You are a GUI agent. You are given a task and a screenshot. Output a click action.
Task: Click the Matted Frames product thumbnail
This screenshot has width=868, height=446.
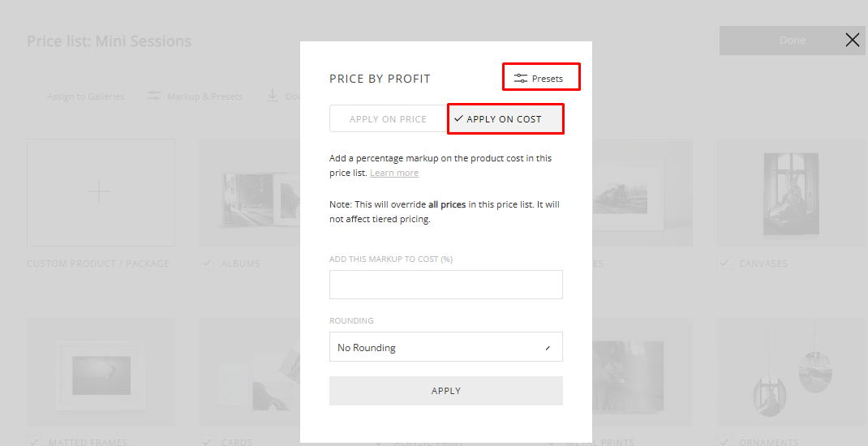pyautogui.click(x=100, y=372)
